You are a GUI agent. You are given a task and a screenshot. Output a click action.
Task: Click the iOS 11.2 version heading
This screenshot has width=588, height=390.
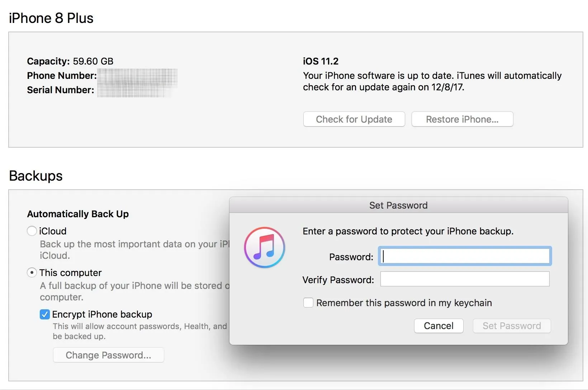point(321,61)
